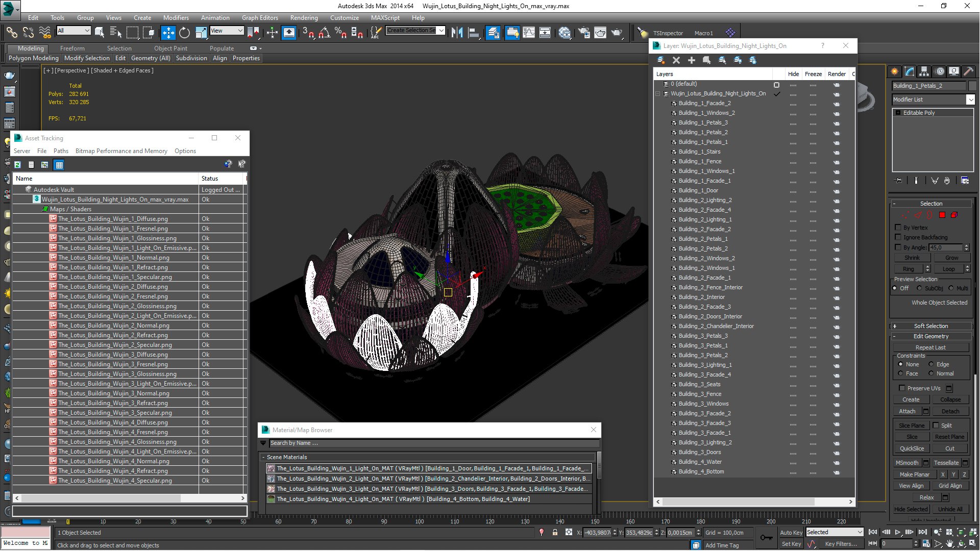Expand the Soft Selection rollout
This screenshot has height=551, width=980.
(931, 326)
